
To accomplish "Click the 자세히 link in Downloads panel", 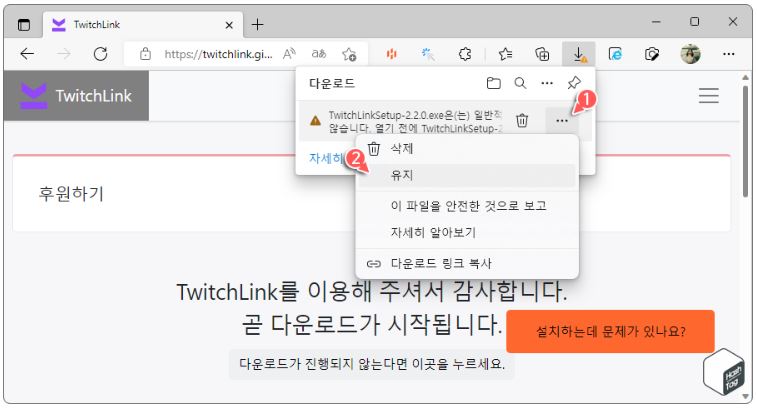I will coord(325,158).
